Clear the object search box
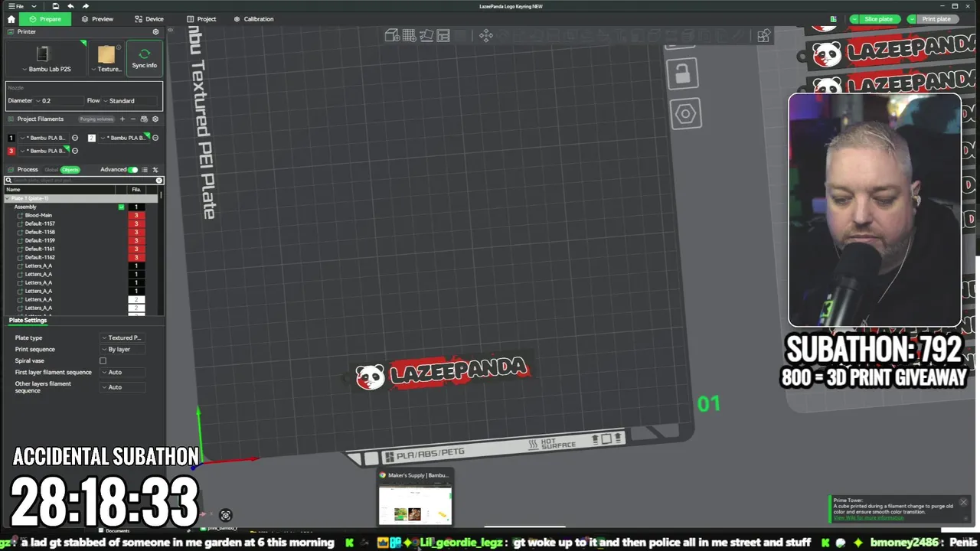Screen dimensions: 980x551 click(x=159, y=181)
